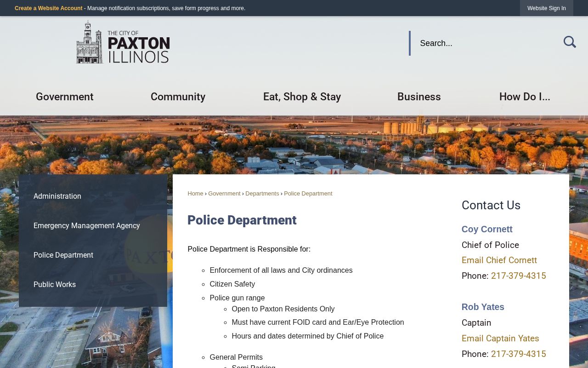Click the 'General Permits' list item
588x368 pixels.
click(236, 357)
